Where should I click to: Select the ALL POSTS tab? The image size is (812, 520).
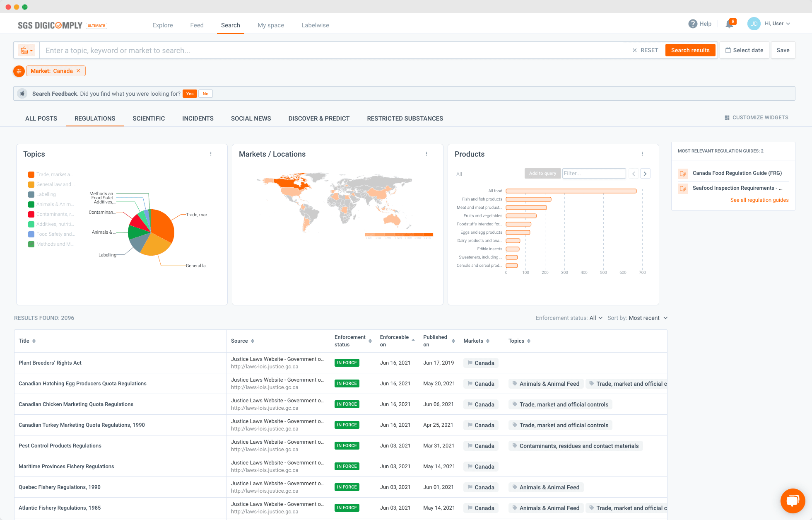[x=41, y=119]
